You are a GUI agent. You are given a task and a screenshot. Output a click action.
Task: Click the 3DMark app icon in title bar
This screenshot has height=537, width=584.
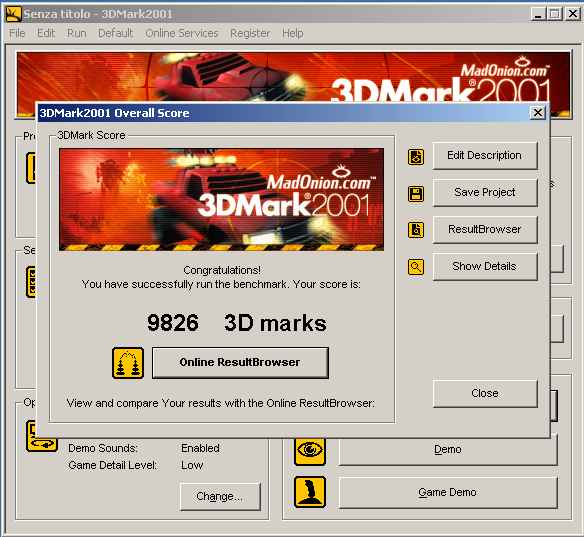click(x=13, y=14)
